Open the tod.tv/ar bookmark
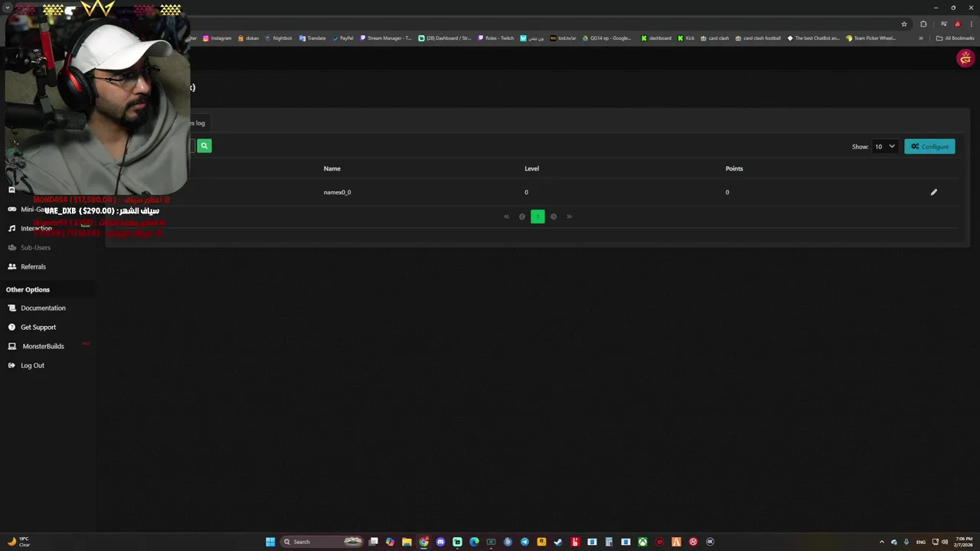This screenshot has height=551, width=980. pos(563,38)
